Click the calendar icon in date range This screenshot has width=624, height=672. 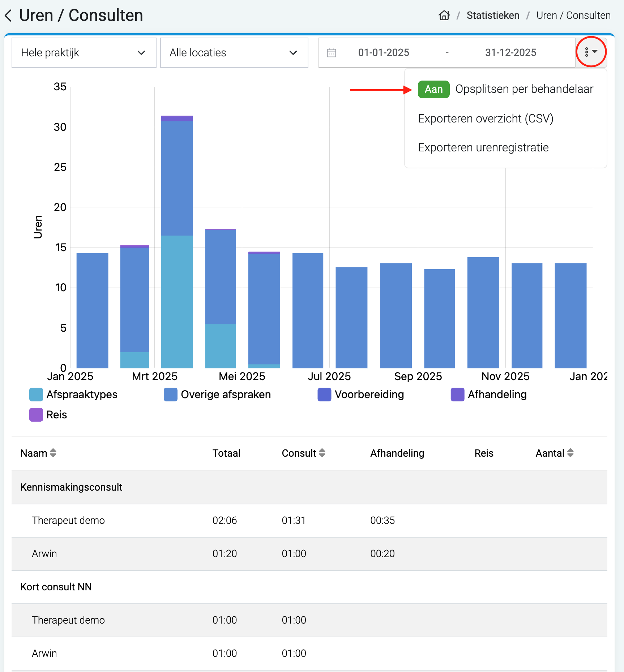coord(332,53)
